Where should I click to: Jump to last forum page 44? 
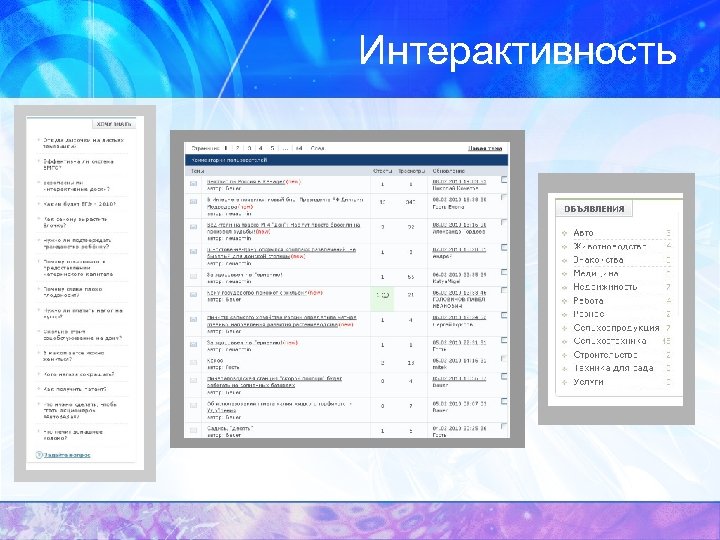coord(299,148)
